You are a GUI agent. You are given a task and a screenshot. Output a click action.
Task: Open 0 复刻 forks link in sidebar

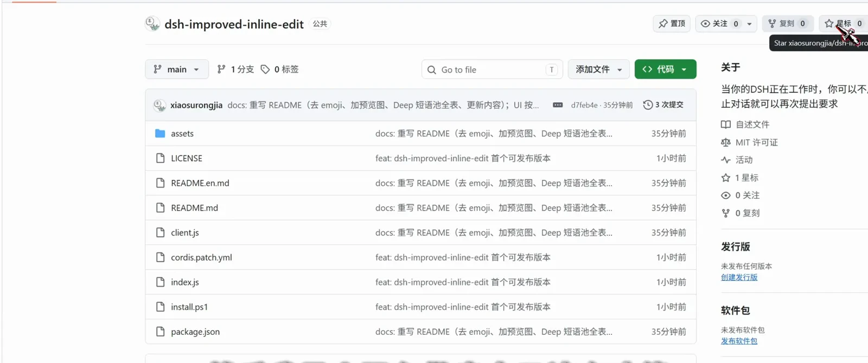(741, 213)
